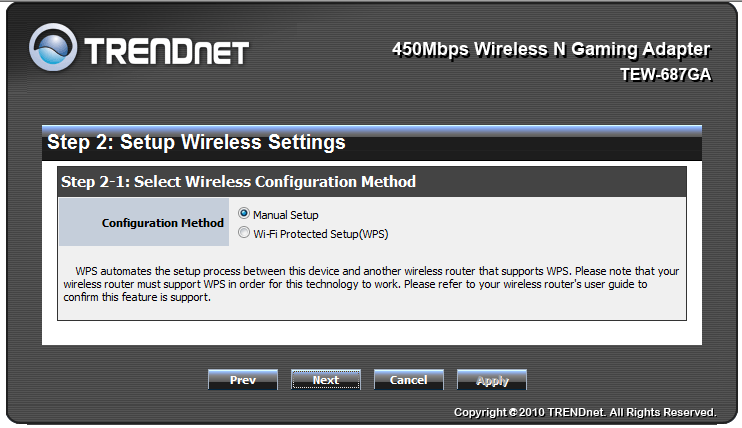Choose the Wi-Fi Protected Setup(WPS) radio button
Image resolution: width=742 pixels, height=428 pixels.
tap(244, 232)
